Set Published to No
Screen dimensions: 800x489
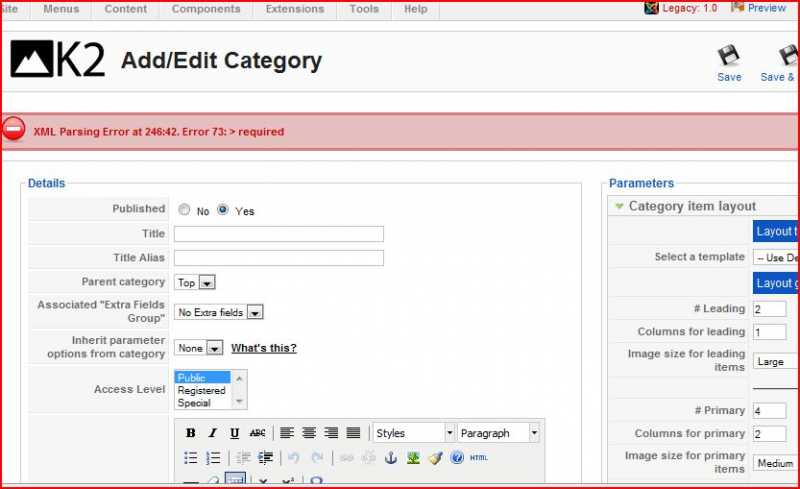point(184,209)
